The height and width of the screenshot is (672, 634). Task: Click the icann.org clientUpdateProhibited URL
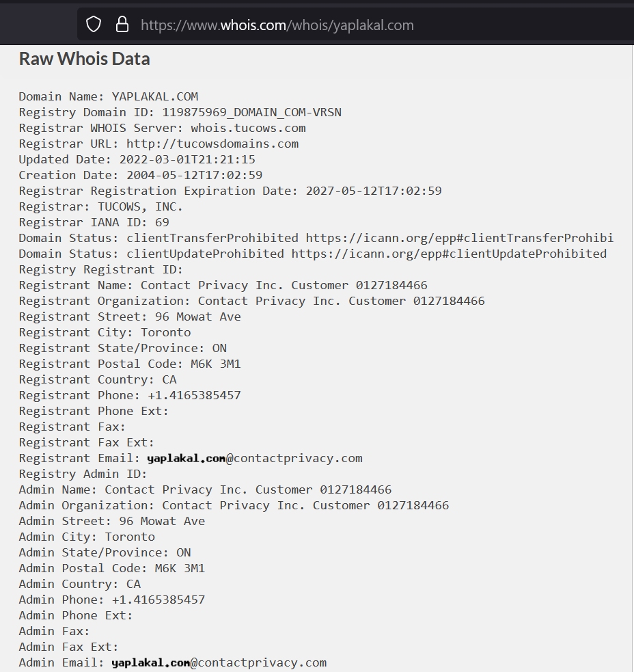point(449,254)
